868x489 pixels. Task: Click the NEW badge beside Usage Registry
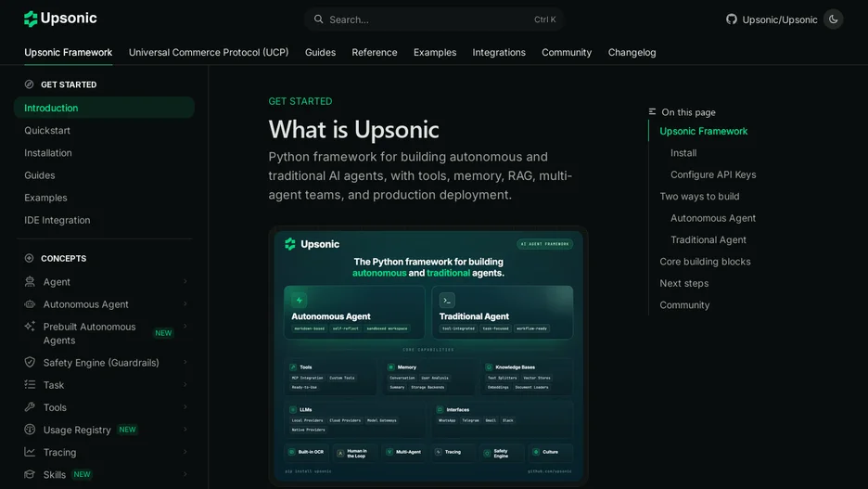[127, 430]
